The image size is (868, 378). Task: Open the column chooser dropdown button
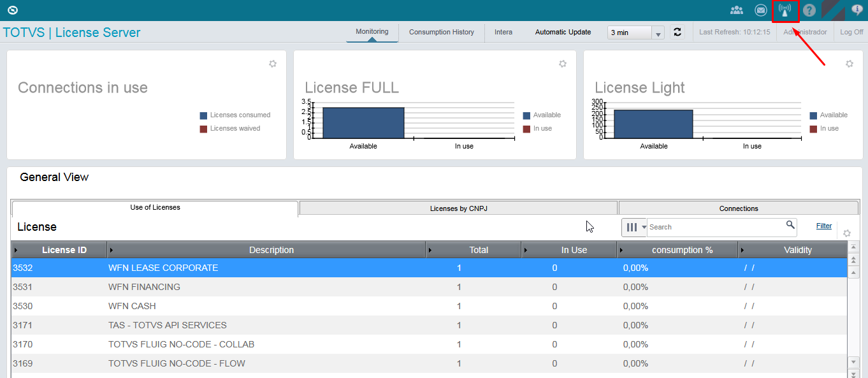(x=635, y=227)
